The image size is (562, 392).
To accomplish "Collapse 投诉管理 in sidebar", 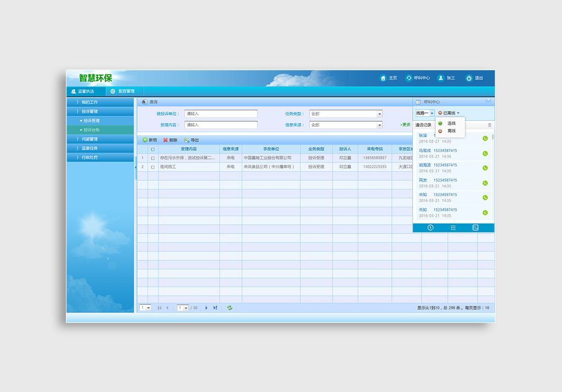I will (x=100, y=112).
